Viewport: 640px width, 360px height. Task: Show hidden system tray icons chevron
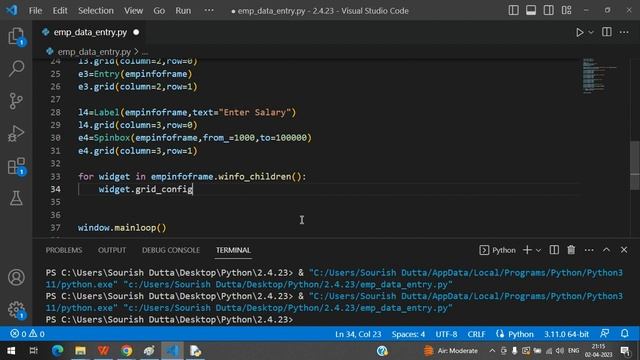pos(492,351)
